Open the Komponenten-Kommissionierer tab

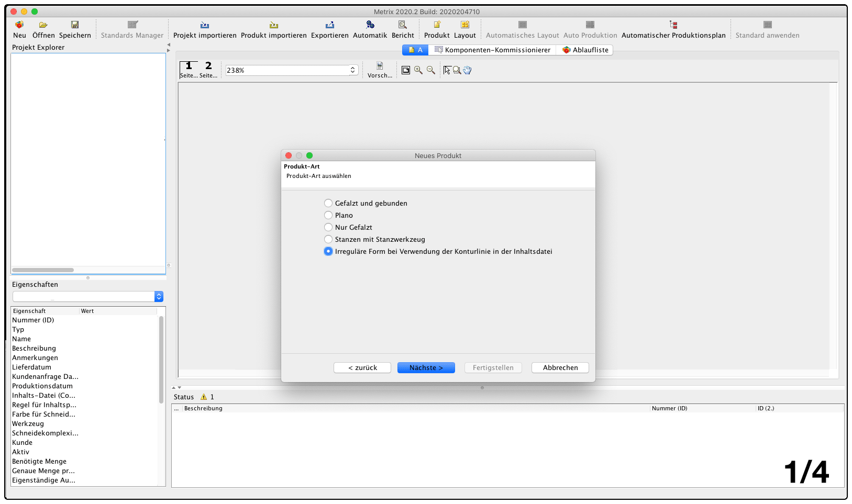click(493, 50)
